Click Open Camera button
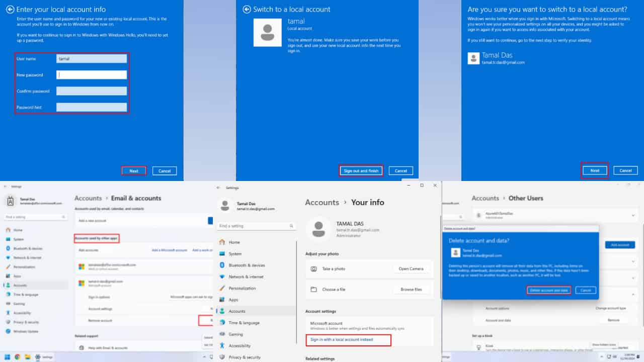The width and height of the screenshot is (644, 362). tap(411, 269)
